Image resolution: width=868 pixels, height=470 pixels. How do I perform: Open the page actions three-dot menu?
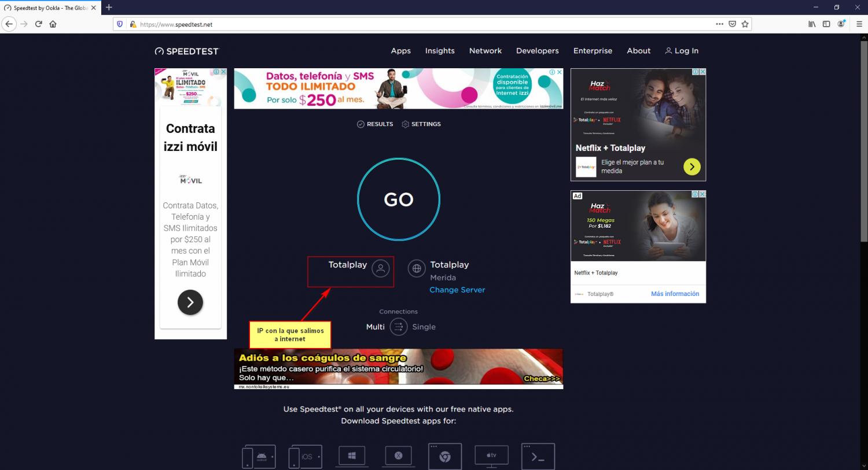coord(719,24)
